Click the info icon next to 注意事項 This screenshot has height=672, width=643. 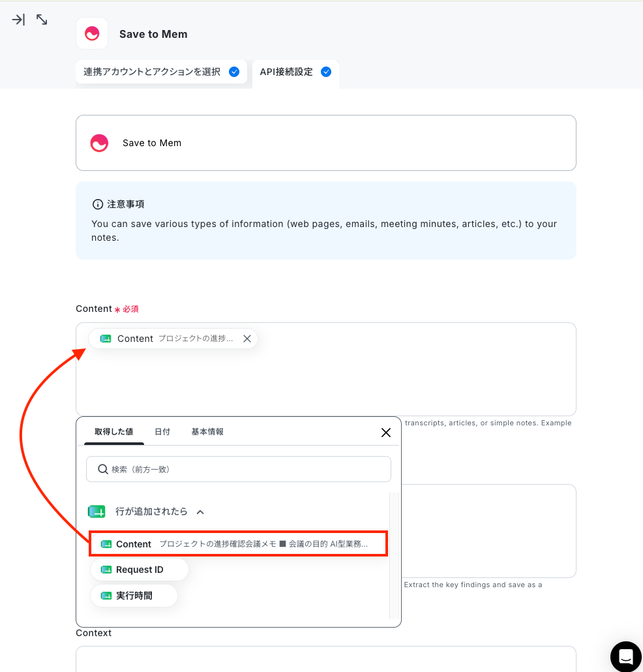(98, 204)
